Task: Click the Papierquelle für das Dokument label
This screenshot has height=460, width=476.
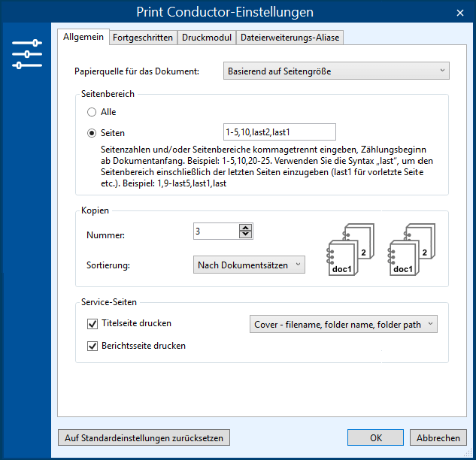Action: pyautogui.click(x=137, y=71)
